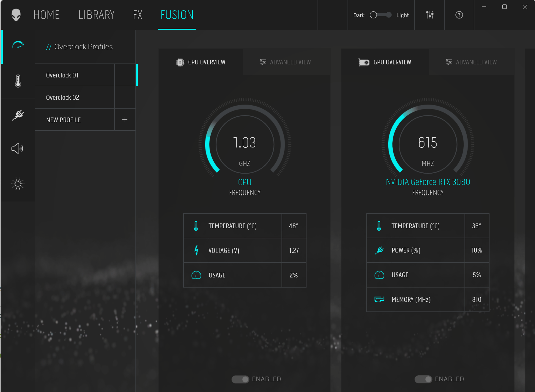The width and height of the screenshot is (535, 392).
Task: Click the Alienware head logo
Action: click(16, 15)
